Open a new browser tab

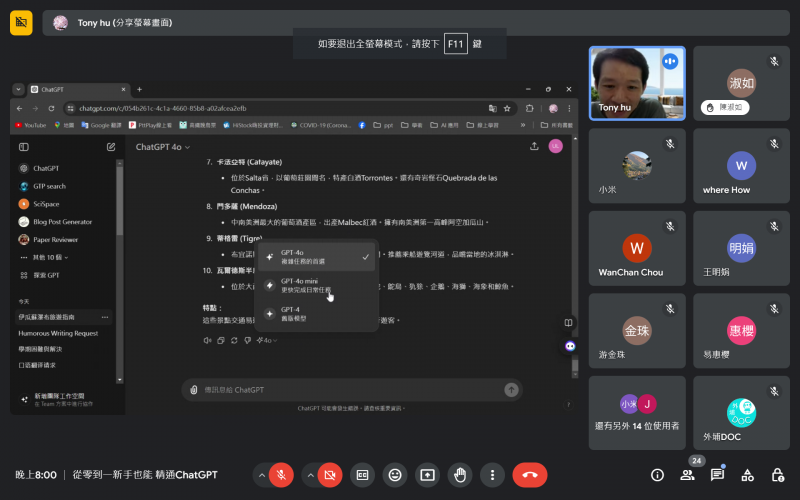139,89
